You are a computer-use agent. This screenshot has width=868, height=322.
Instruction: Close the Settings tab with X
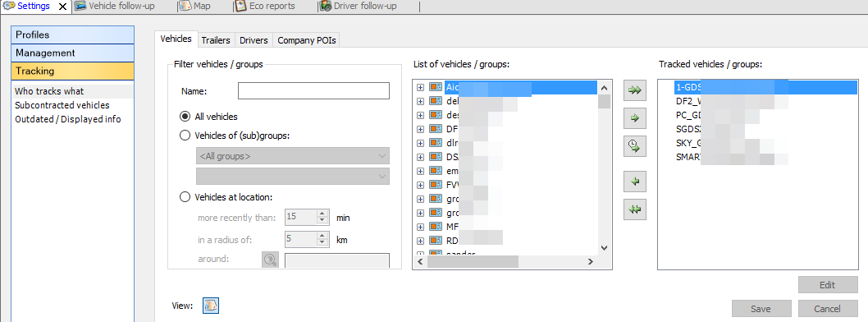pos(62,7)
